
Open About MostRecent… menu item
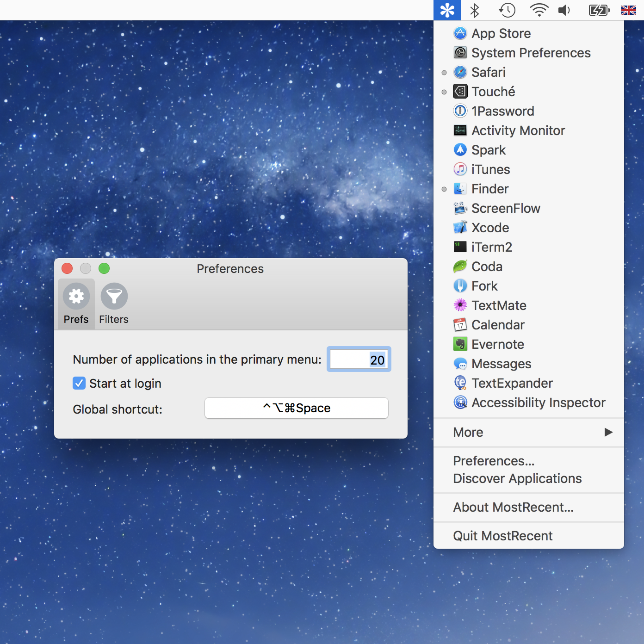coord(529,507)
